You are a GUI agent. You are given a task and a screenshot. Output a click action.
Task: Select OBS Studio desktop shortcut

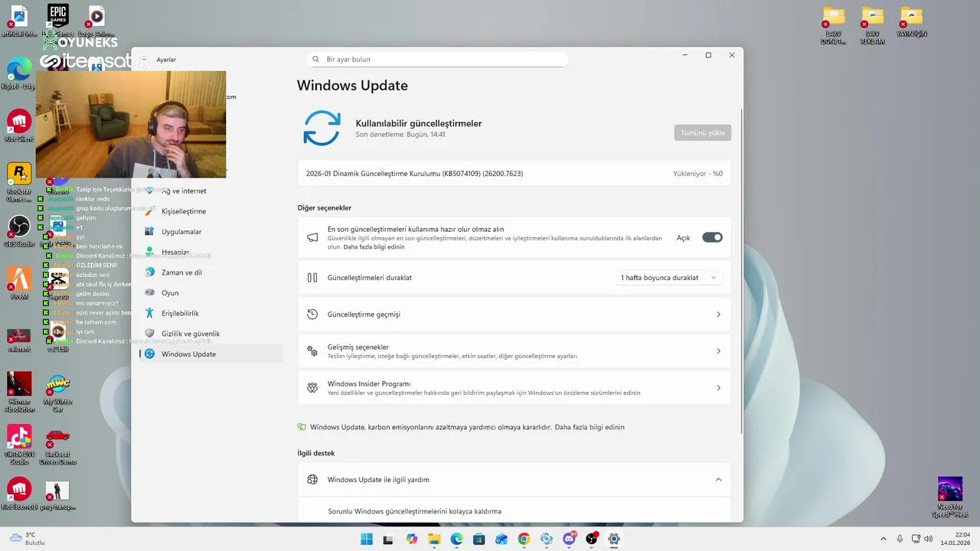[x=19, y=231]
